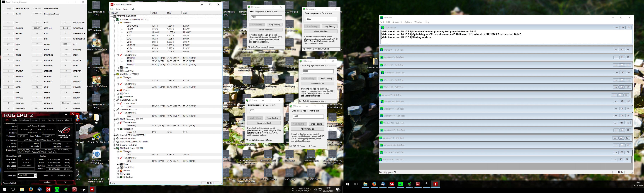Collapse the AMD Ryzen 7 1800X node
Screen dimensions: 644x193
coord(115,74)
